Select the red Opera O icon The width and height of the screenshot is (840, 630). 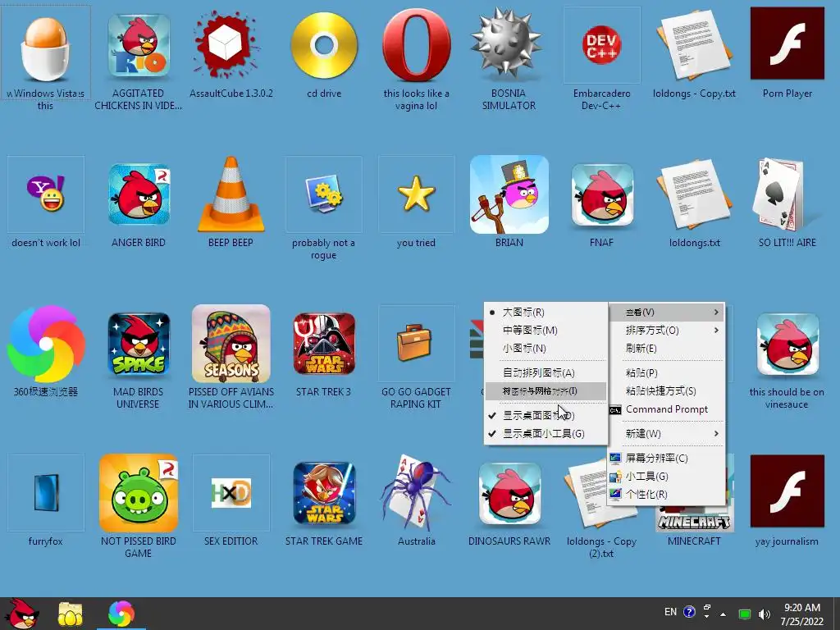(x=416, y=46)
